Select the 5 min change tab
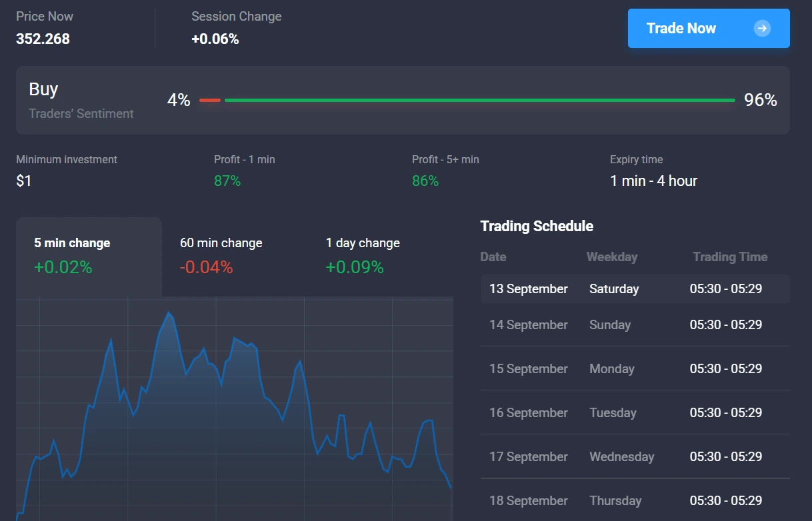This screenshot has height=521, width=812. [89, 257]
